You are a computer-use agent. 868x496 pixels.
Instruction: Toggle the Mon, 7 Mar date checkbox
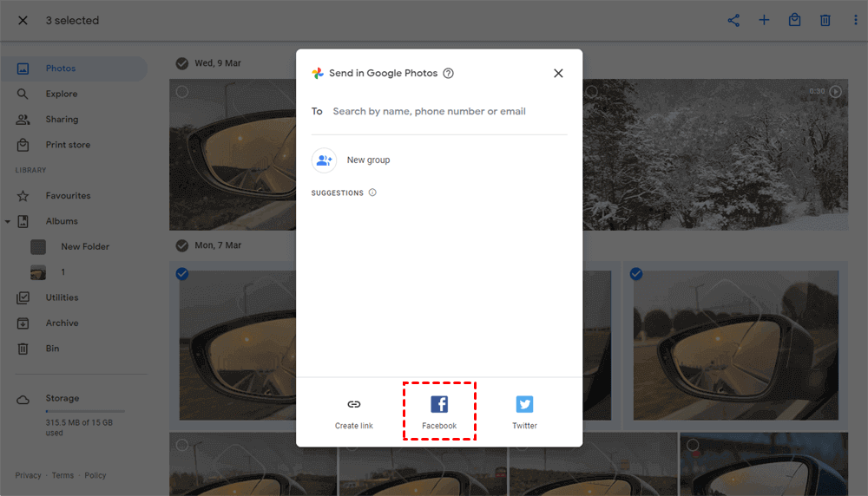pyautogui.click(x=182, y=245)
